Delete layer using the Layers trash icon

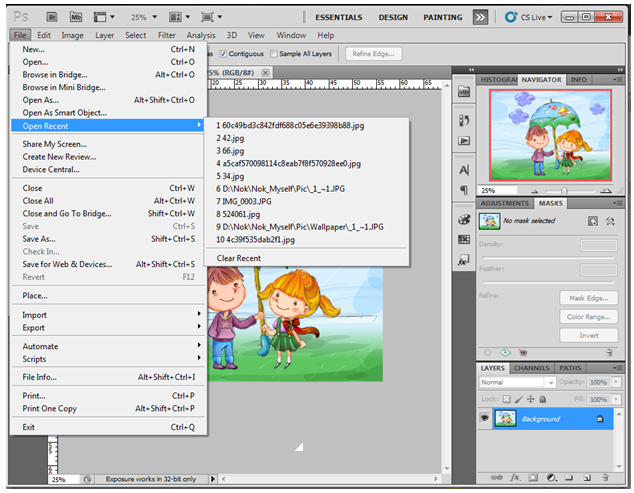pyautogui.click(x=606, y=477)
